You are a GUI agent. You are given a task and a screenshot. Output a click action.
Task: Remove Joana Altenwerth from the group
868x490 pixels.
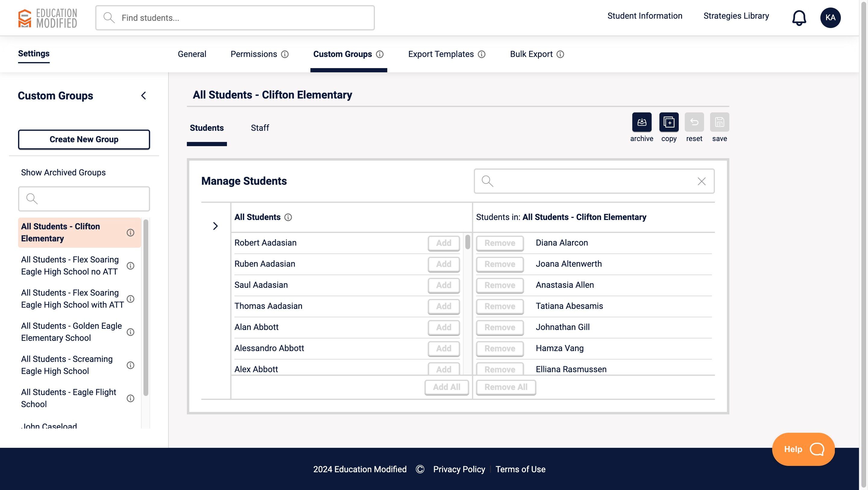[500, 264]
